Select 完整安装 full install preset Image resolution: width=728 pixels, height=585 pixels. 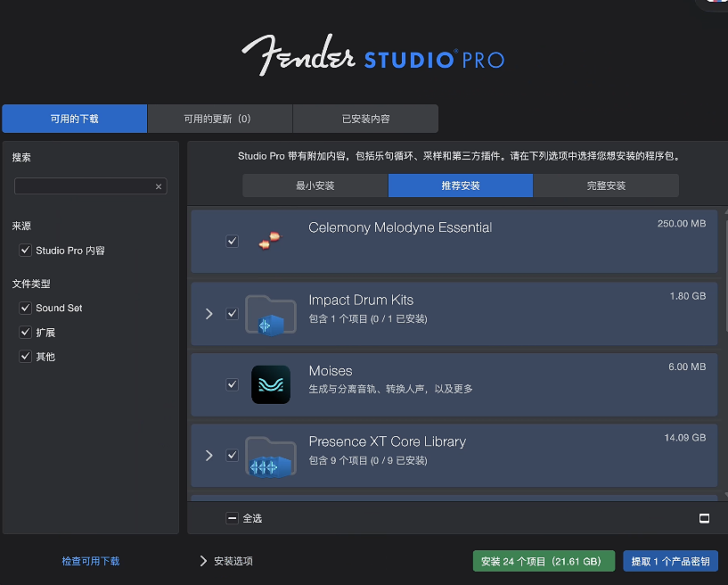coord(606,185)
